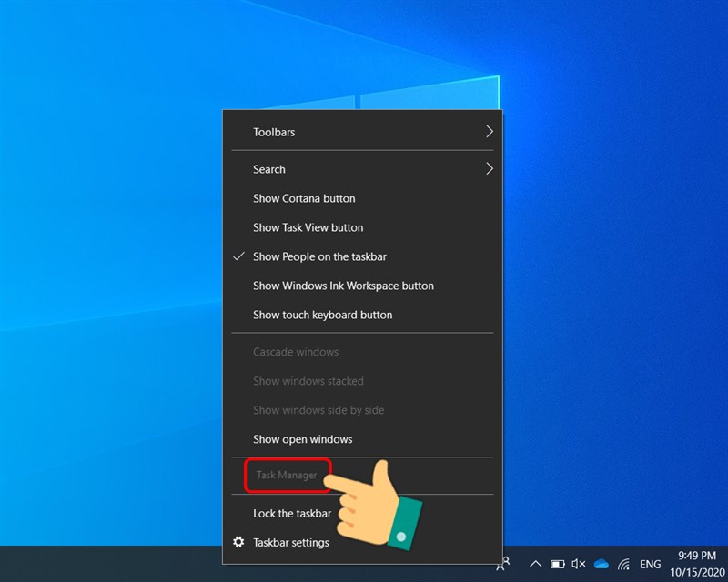Open the battery status icon
This screenshot has width=728, height=582.
pyautogui.click(x=557, y=564)
